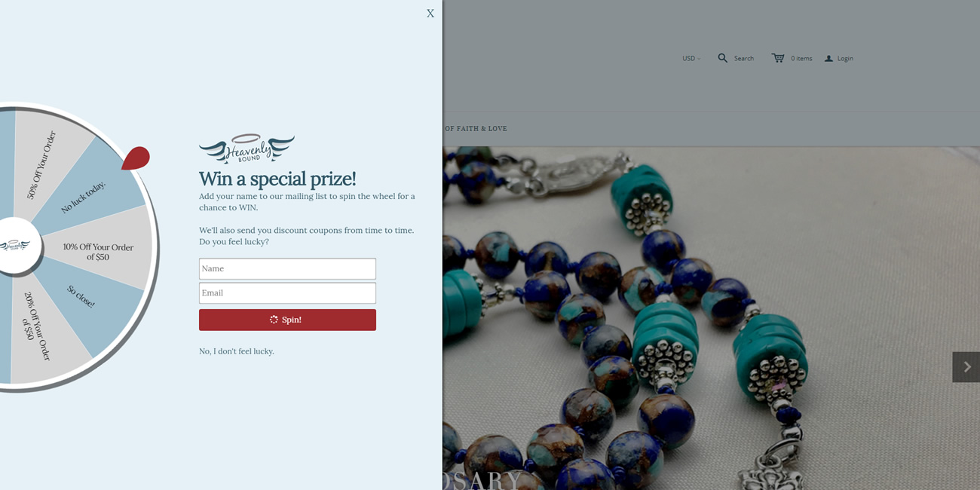
Task: Advance slideshow with next arrow
Action: click(x=966, y=367)
